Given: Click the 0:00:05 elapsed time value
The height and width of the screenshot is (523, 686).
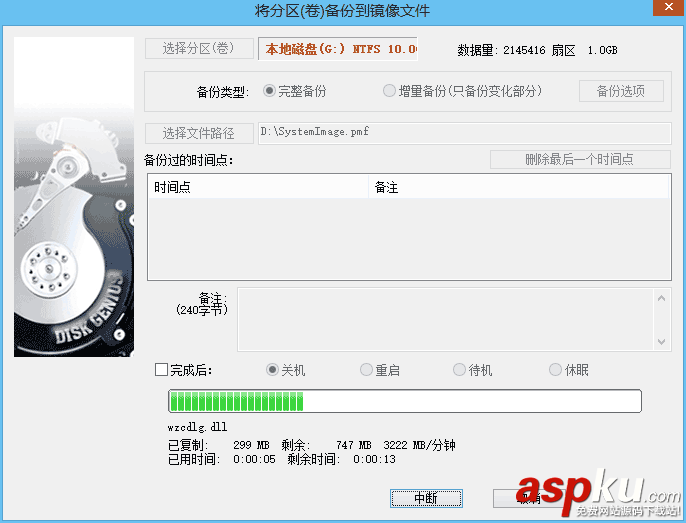Looking at the screenshot, I should pyautogui.click(x=254, y=459).
